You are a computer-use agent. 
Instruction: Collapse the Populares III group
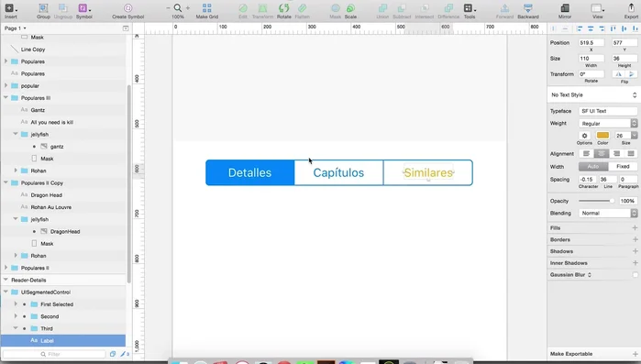point(6,98)
